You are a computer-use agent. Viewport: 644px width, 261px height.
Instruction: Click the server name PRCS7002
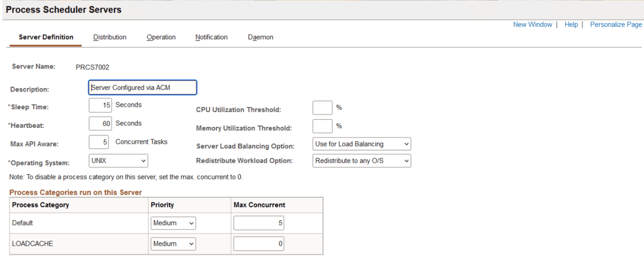[93, 68]
